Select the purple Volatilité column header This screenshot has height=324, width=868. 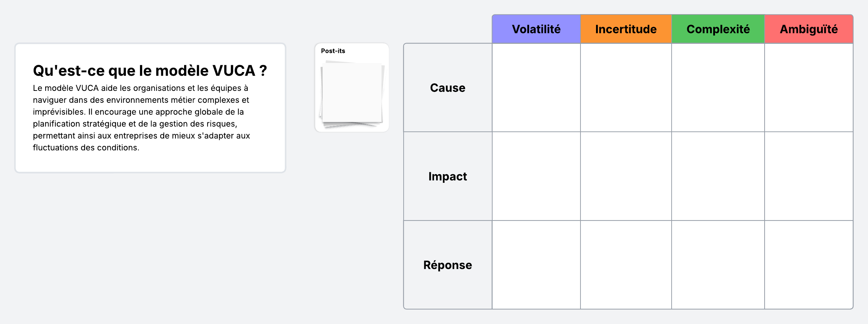(536, 29)
